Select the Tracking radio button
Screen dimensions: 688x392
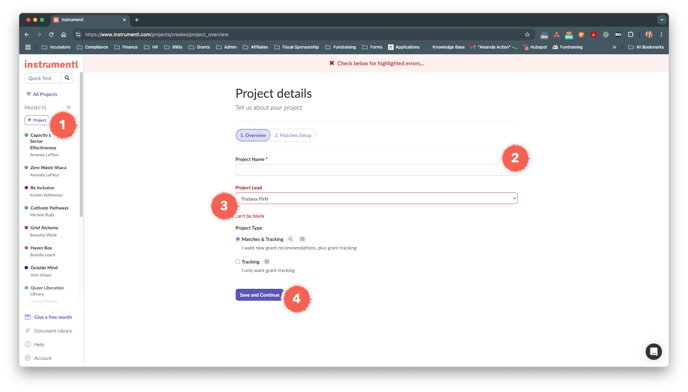(x=238, y=262)
